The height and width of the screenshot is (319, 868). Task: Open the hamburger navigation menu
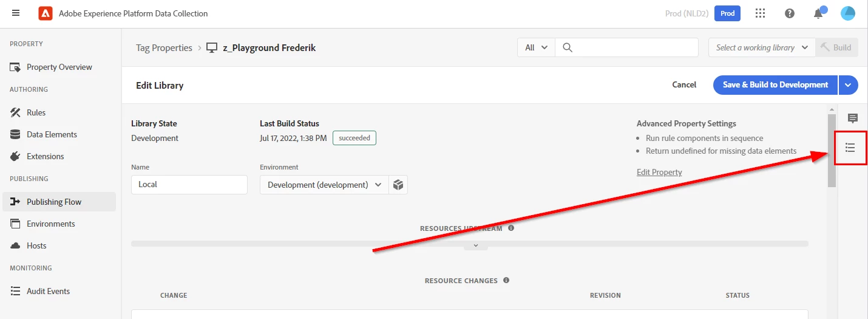(16, 13)
